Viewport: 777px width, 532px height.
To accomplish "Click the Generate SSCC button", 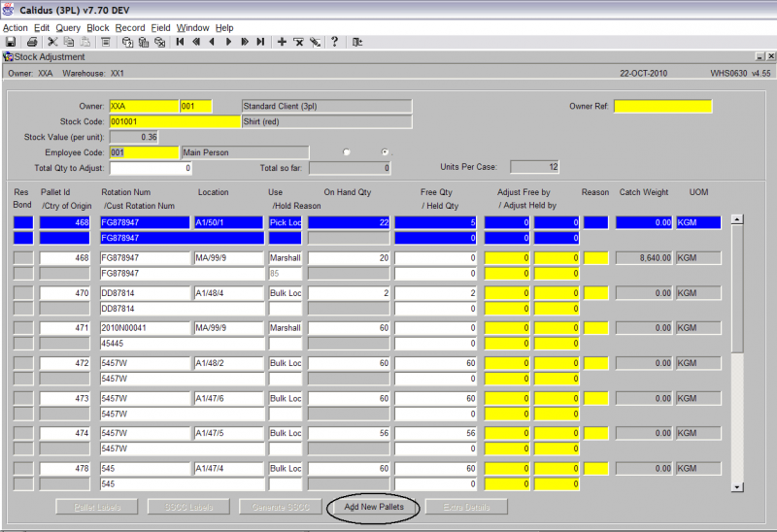I will tap(281, 507).
